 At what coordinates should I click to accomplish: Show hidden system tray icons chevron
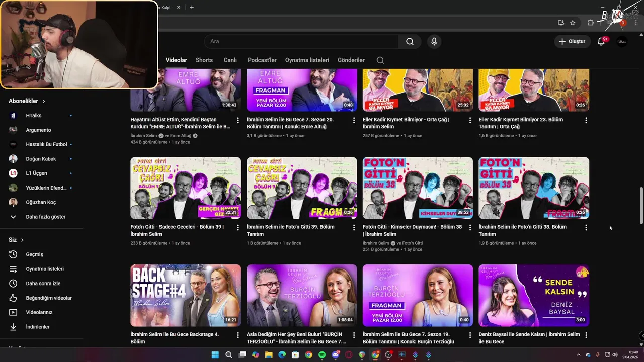pos(578,355)
